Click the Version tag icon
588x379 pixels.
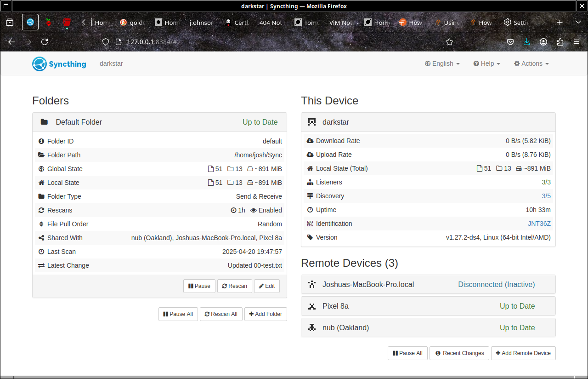coord(310,237)
